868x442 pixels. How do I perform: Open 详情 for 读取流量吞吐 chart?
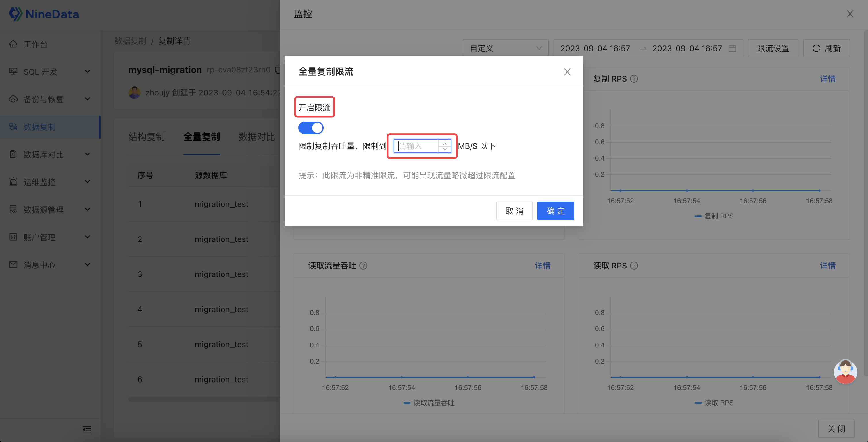[x=543, y=266]
